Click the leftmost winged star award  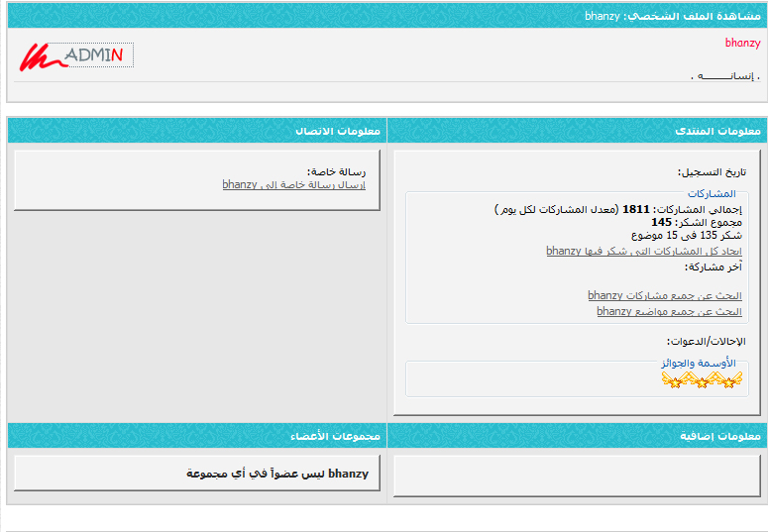675,380
